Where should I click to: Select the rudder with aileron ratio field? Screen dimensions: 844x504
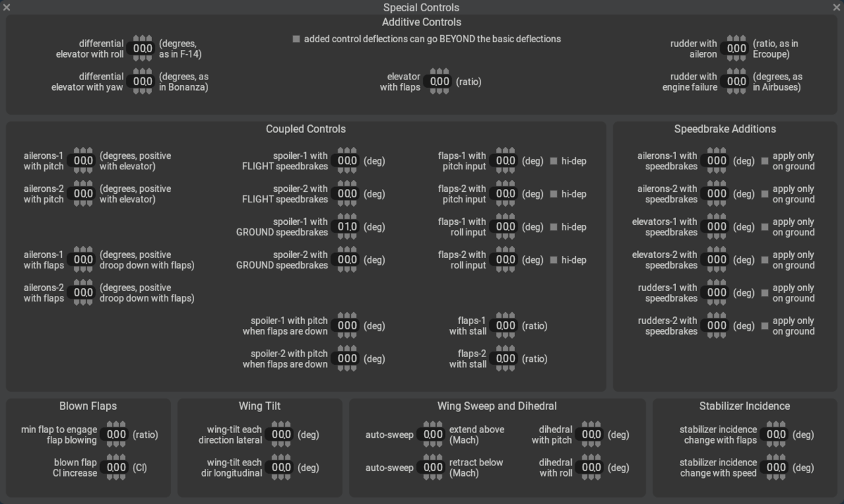(736, 49)
